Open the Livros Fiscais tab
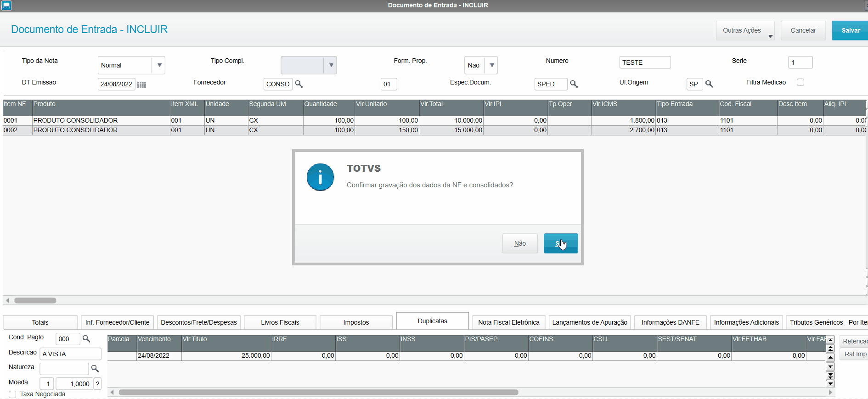 [x=280, y=322]
